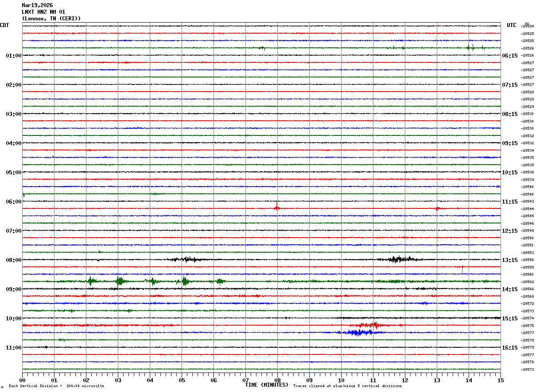
Task: Click the 02 minute tick label
Action: (x=86, y=380)
